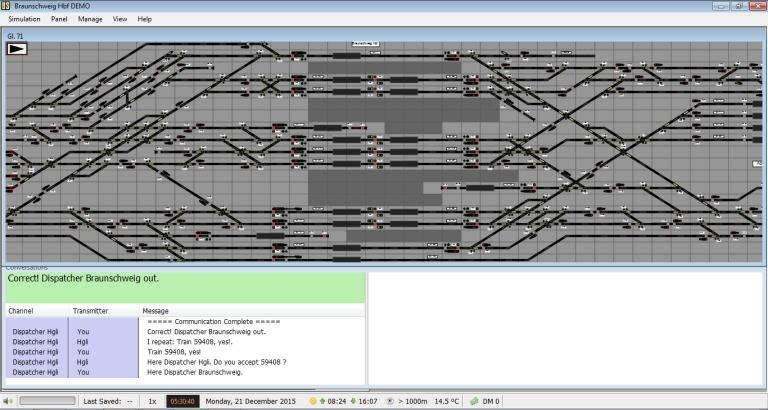Click the Transmitter column header

88,311
